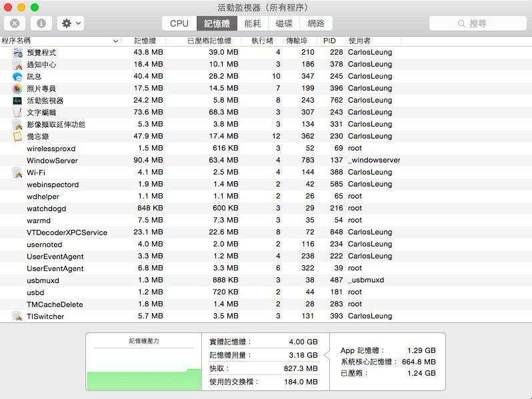
Task: Sort by 執行緒 column header
Action: (262, 41)
